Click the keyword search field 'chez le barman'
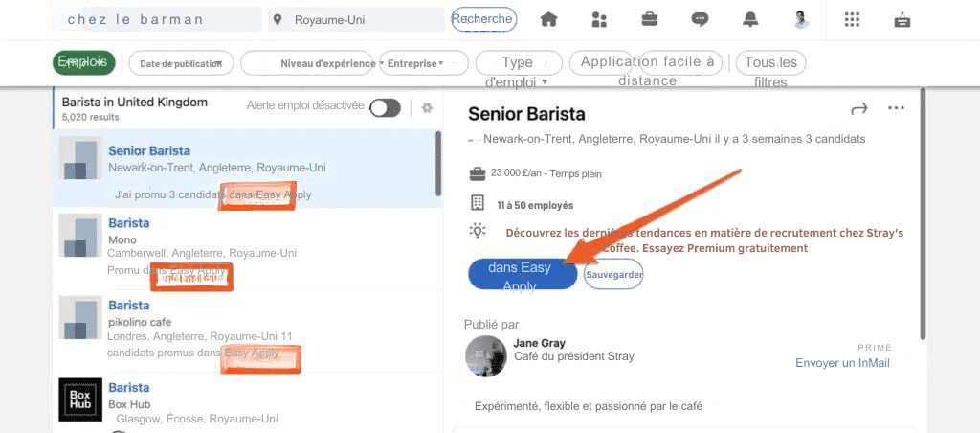 [158, 19]
